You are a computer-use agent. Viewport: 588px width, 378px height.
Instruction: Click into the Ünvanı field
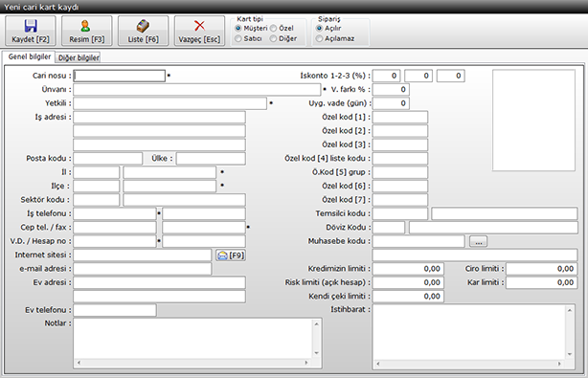(197, 90)
